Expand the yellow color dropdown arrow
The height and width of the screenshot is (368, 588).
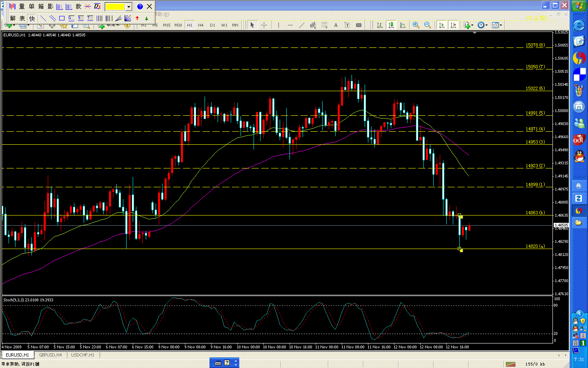click(129, 7)
